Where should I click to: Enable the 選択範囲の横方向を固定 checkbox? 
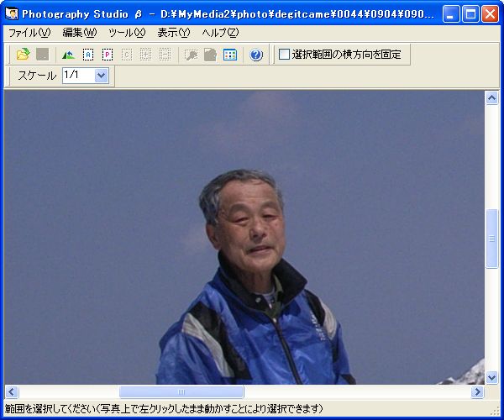coord(284,55)
